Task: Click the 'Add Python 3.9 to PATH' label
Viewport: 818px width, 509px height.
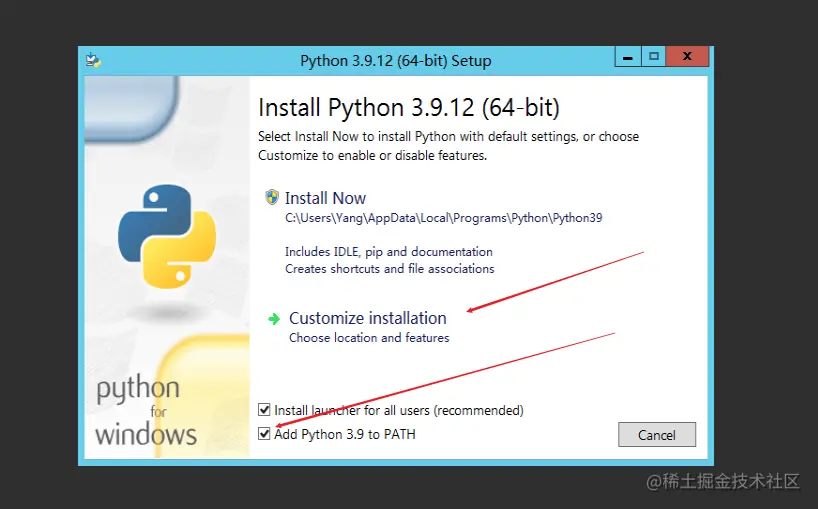Action: 345,434
